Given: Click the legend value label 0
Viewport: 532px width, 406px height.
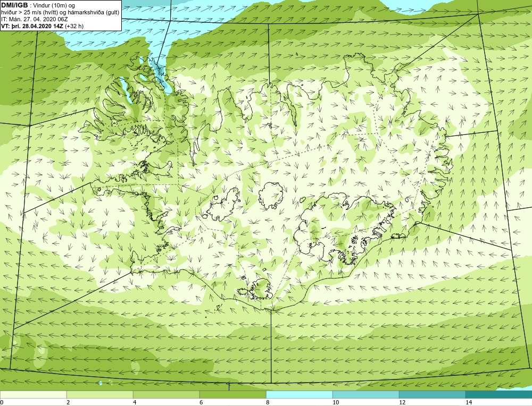Looking at the screenshot, I should [x=2, y=402].
